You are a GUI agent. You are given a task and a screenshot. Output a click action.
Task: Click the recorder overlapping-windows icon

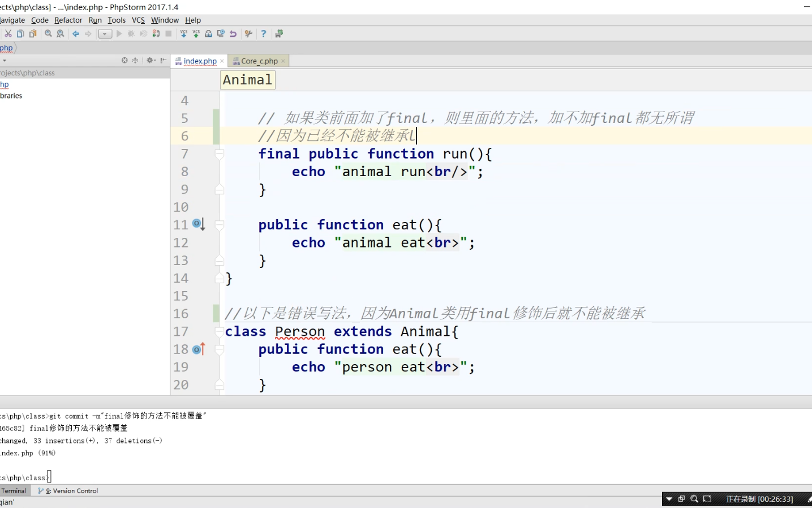click(x=681, y=499)
